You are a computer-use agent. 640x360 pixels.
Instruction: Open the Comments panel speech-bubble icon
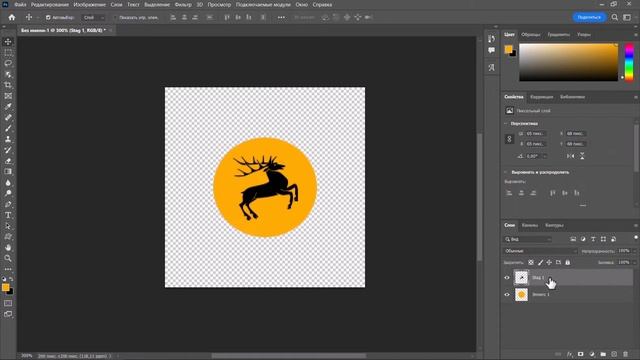[x=491, y=50]
